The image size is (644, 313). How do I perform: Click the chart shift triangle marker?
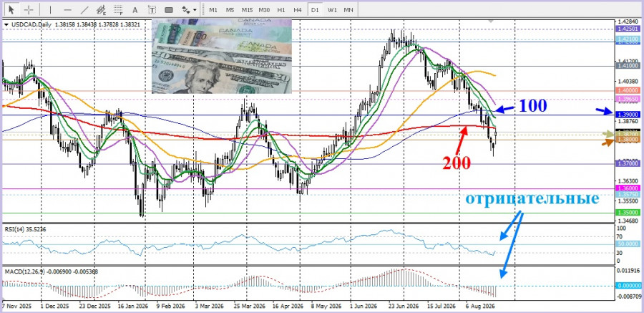[x=490, y=21]
